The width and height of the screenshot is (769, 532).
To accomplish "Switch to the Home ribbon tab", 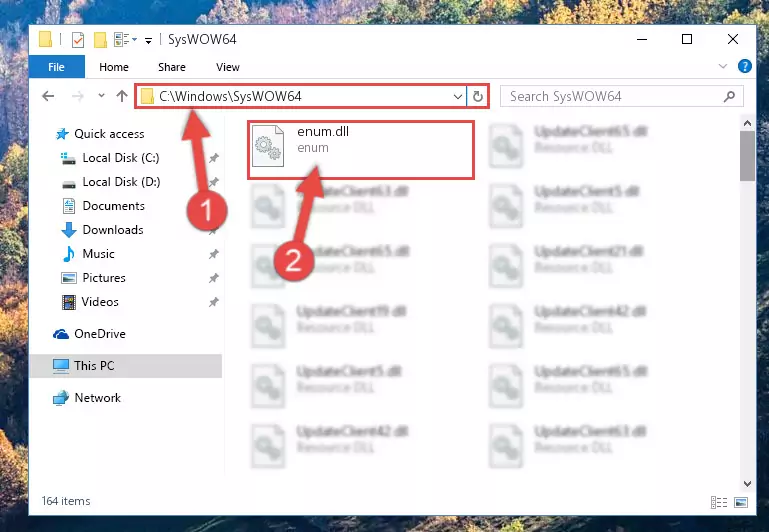I will click(x=114, y=67).
